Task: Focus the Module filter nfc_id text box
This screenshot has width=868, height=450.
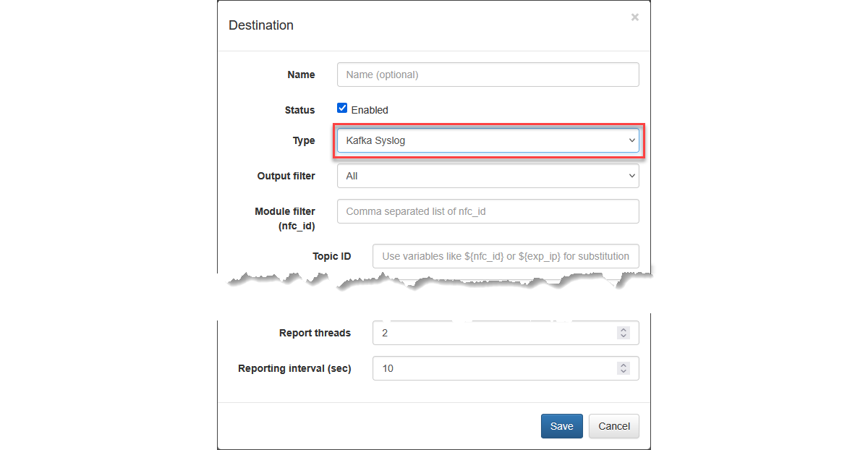Action: click(488, 211)
